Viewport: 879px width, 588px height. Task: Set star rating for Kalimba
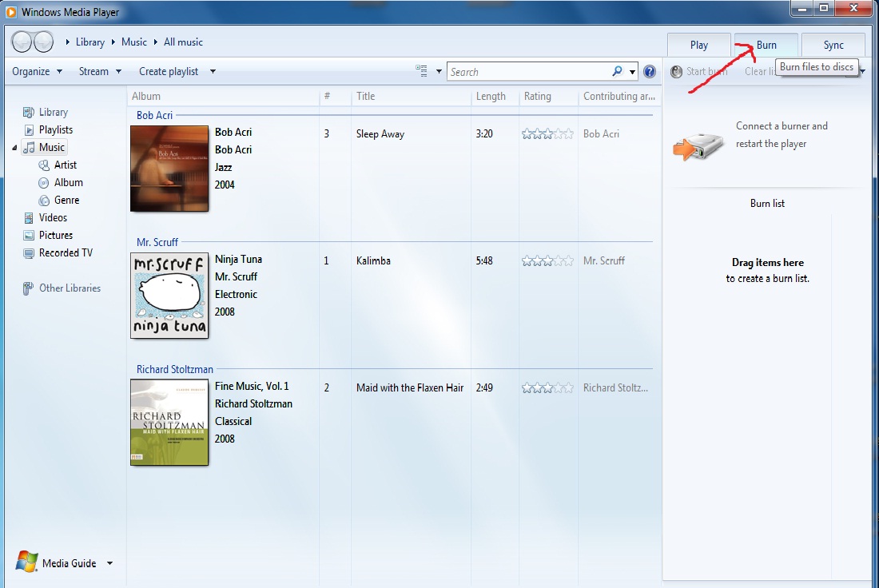tap(547, 260)
